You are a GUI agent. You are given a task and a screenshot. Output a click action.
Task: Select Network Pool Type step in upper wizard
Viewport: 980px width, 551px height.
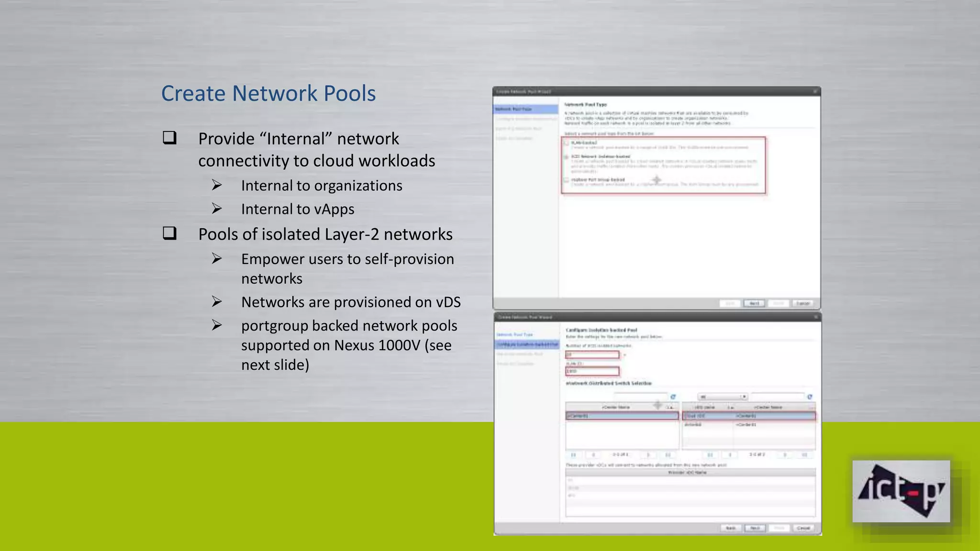pos(525,109)
